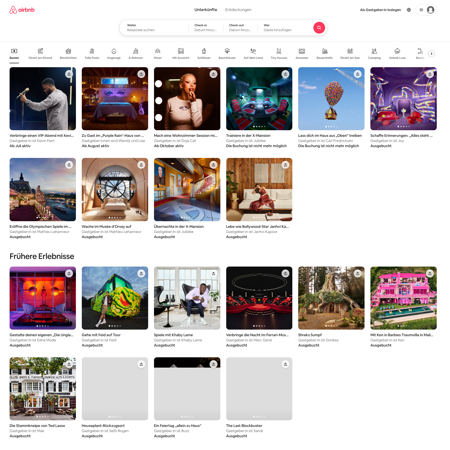Select the Anwesen category
Viewport: 450px width, 450px height.
coord(302,54)
